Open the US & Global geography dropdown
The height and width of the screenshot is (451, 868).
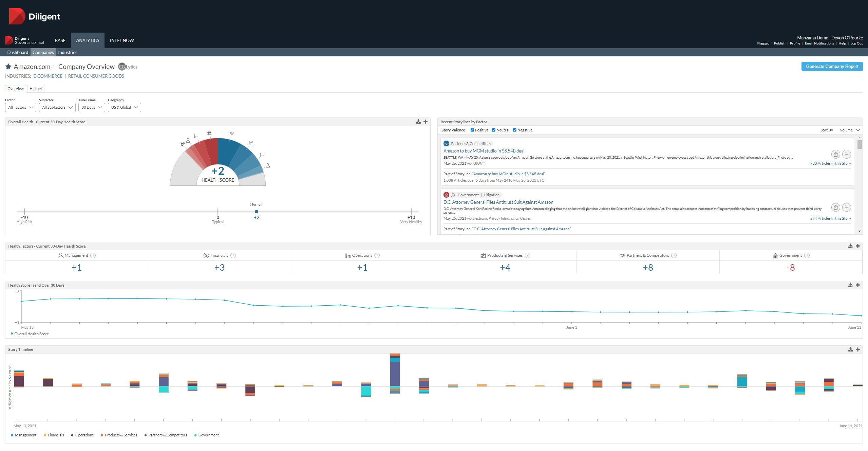tap(124, 107)
